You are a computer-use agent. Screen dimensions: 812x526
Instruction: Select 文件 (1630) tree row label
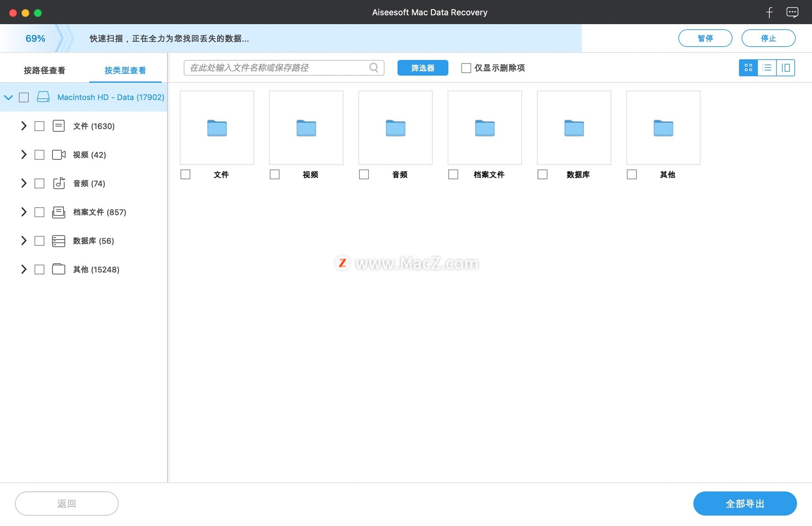click(93, 126)
